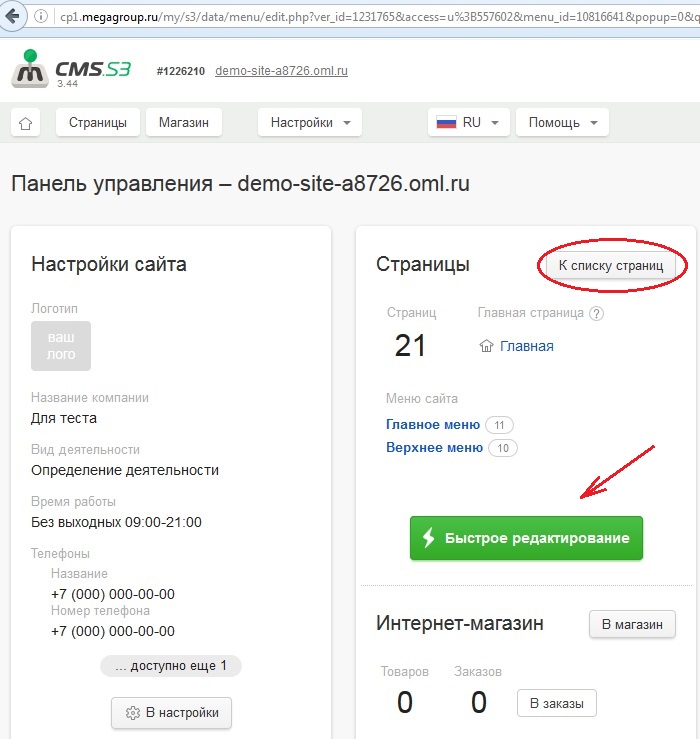Screen dimensions: 700x739
Task: Open the Магазин menu item
Action: click(x=184, y=123)
